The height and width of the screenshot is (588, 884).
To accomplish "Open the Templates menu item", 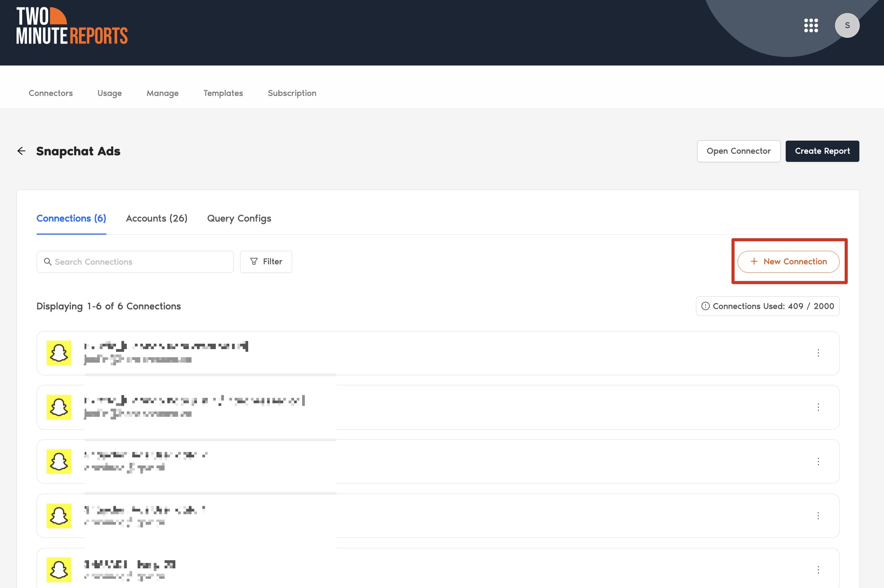I will [x=223, y=93].
